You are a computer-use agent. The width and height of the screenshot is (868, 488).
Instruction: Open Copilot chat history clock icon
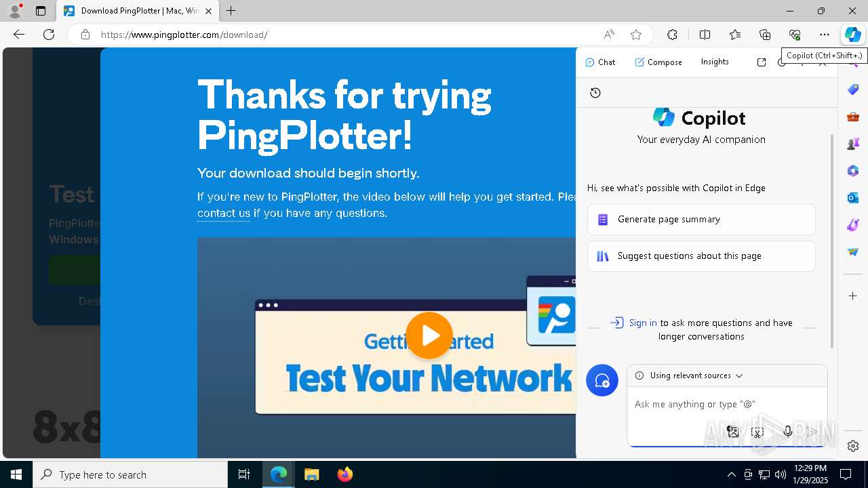pos(595,93)
